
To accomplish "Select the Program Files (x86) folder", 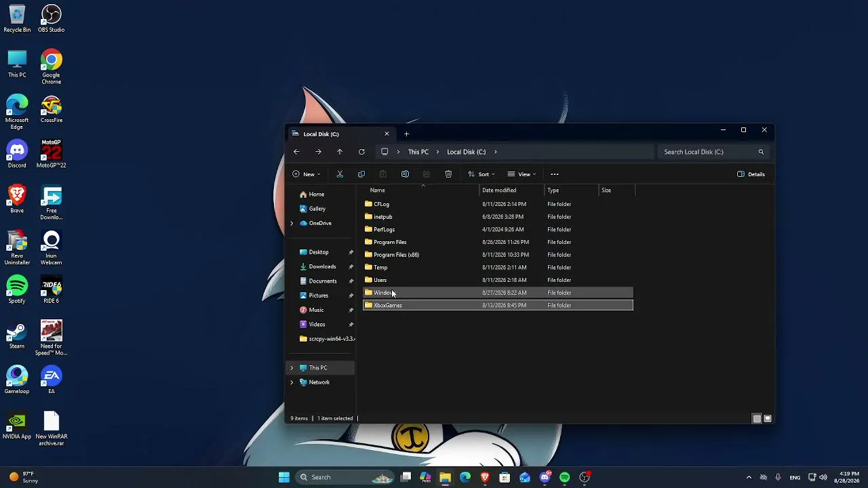I will (498, 255).
